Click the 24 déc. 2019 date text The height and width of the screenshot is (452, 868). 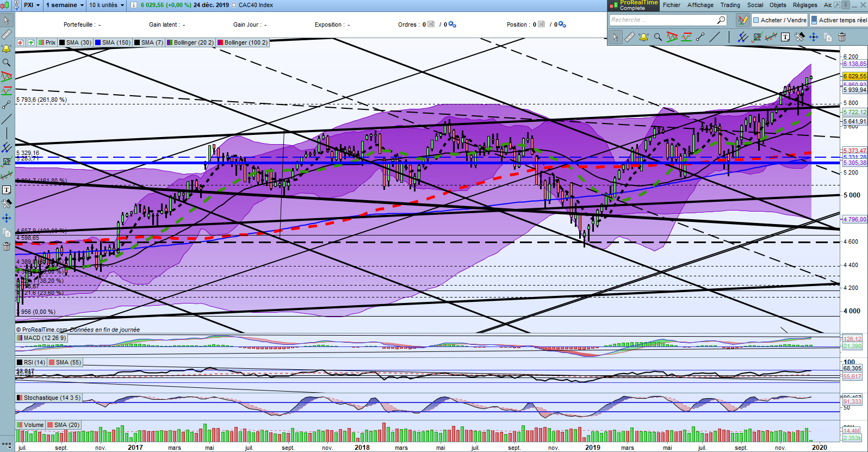click(x=211, y=5)
